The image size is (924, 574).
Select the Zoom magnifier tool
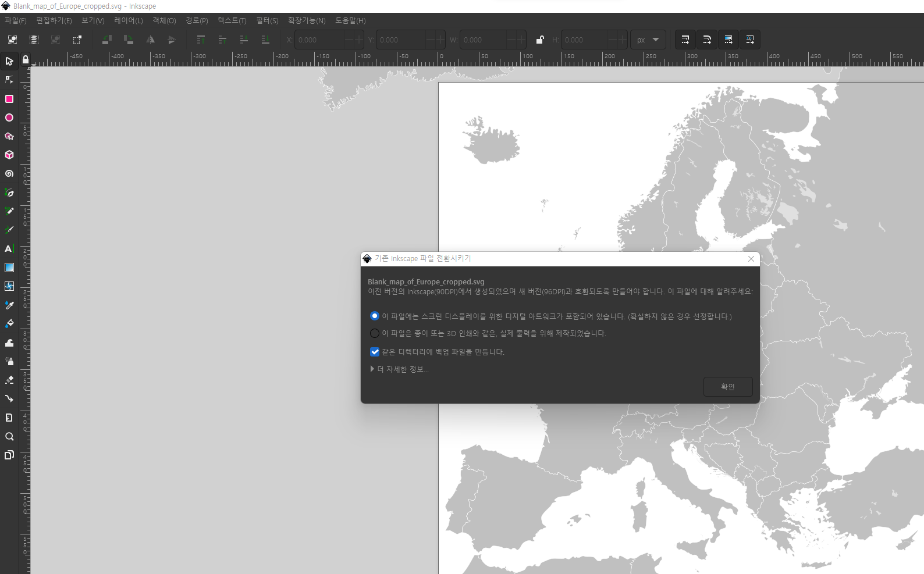[x=9, y=436]
